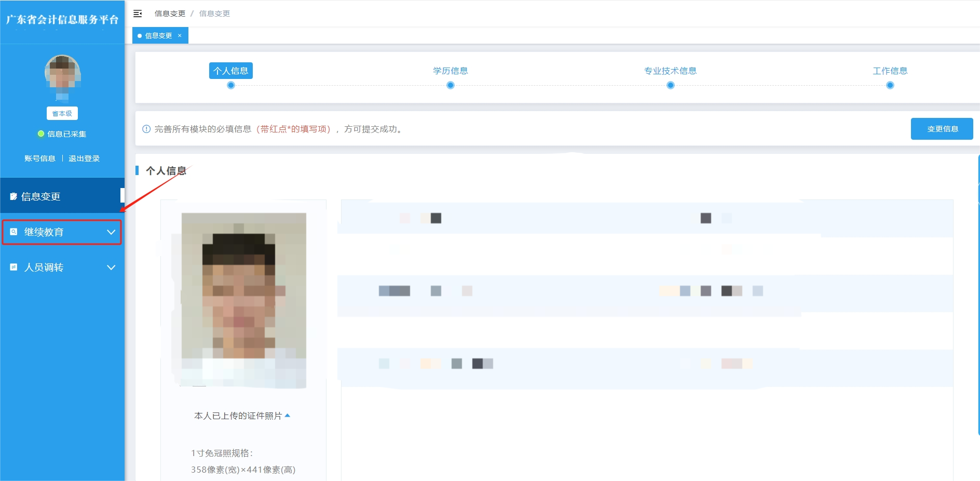Select the 信息变更 page tab

[160, 35]
